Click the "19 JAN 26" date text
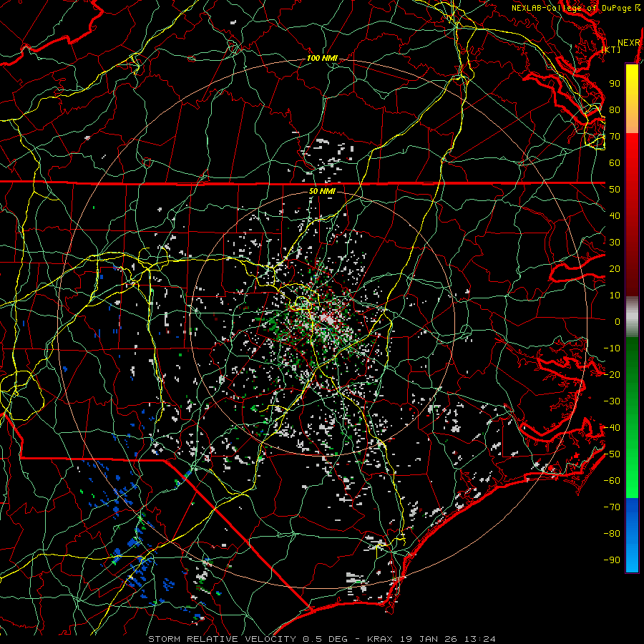Image resolution: width=644 pixels, height=644 pixels. point(429,639)
